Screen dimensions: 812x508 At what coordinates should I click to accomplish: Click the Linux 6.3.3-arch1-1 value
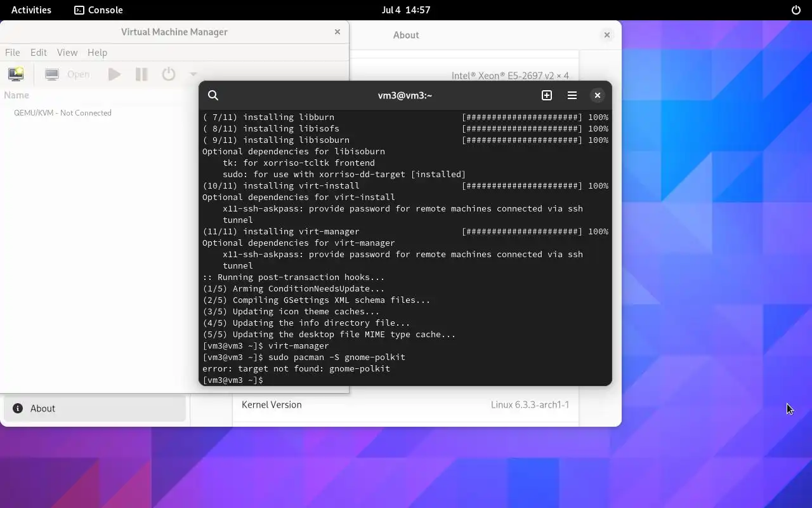click(530, 405)
